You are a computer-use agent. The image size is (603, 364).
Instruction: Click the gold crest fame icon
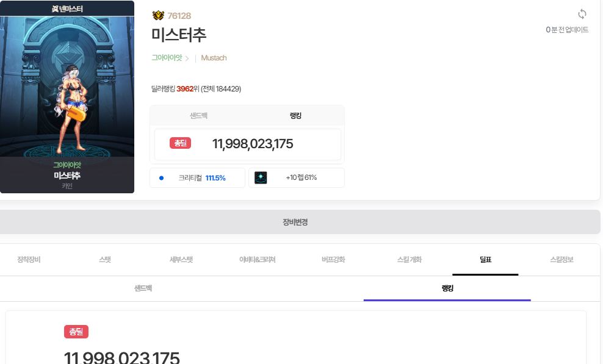pos(158,16)
